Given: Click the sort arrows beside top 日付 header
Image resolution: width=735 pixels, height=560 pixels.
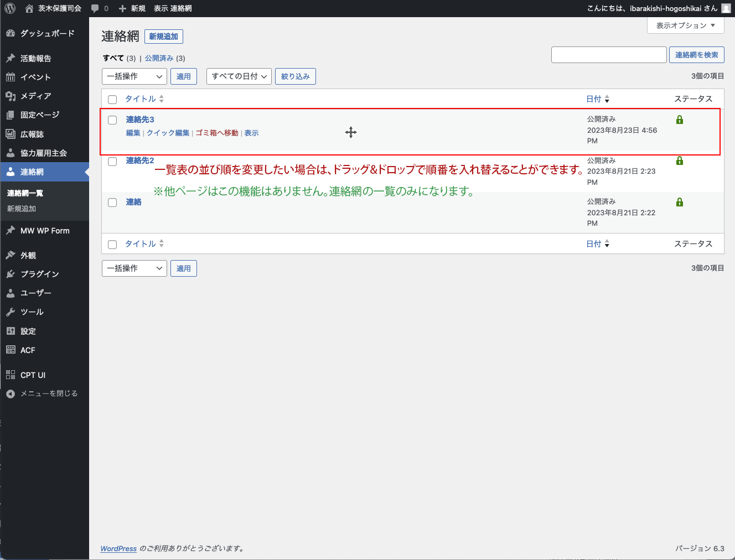Looking at the screenshot, I should [607, 99].
